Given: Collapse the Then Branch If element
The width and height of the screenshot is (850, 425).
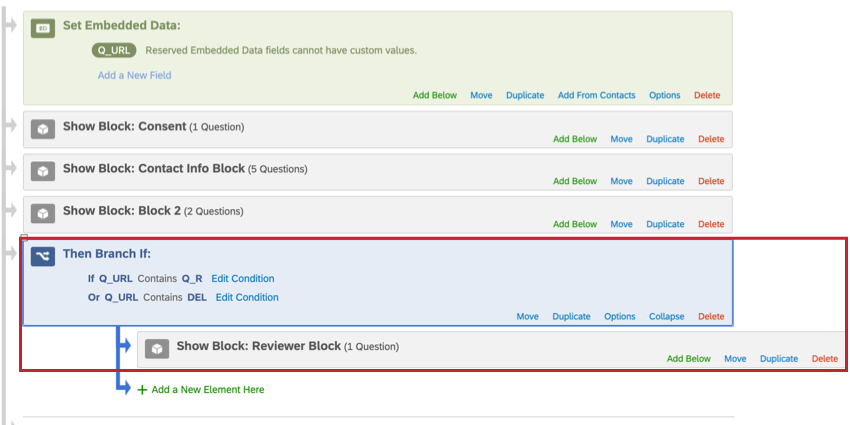Looking at the screenshot, I should tap(666, 317).
